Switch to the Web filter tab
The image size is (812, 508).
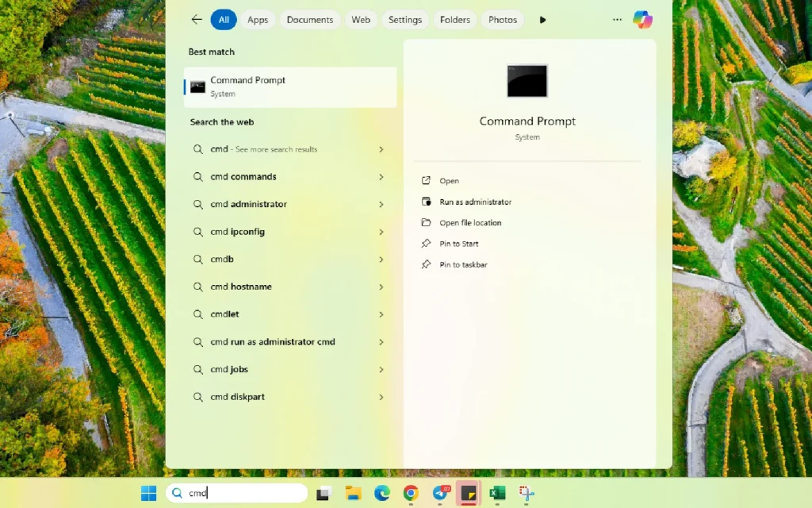[361, 20]
